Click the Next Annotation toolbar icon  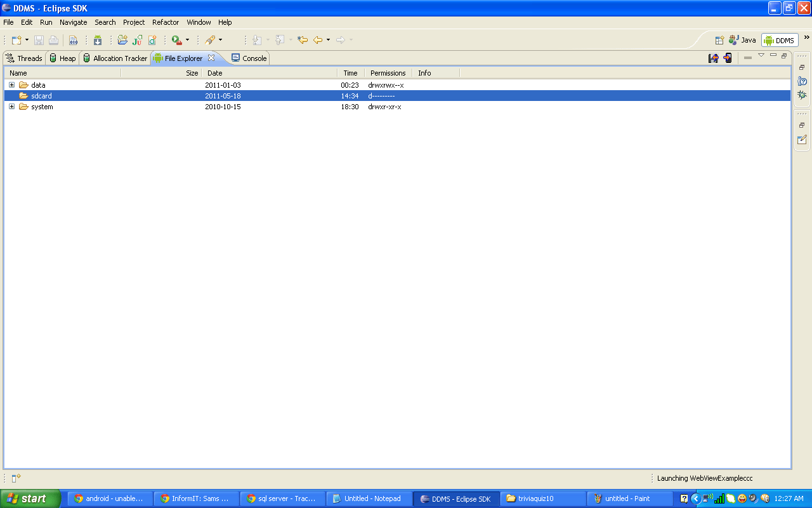point(257,40)
